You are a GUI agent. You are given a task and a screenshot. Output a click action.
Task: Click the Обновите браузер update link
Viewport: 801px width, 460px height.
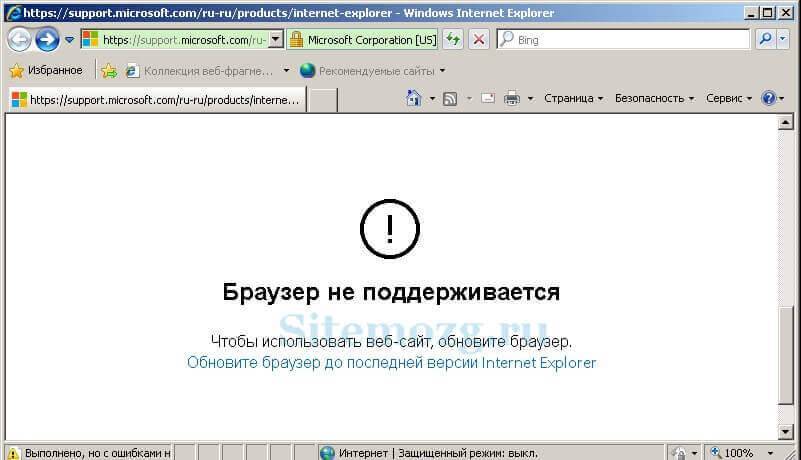point(391,362)
